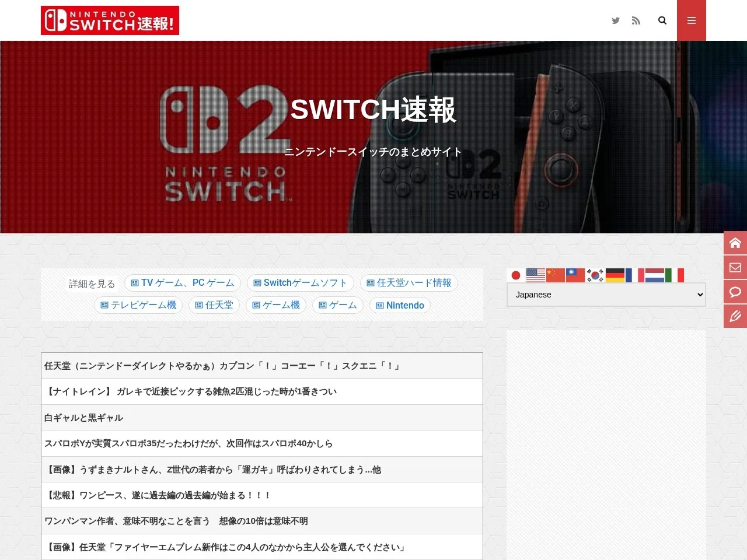Click the Nintendo Switch速報 logo

click(x=110, y=20)
